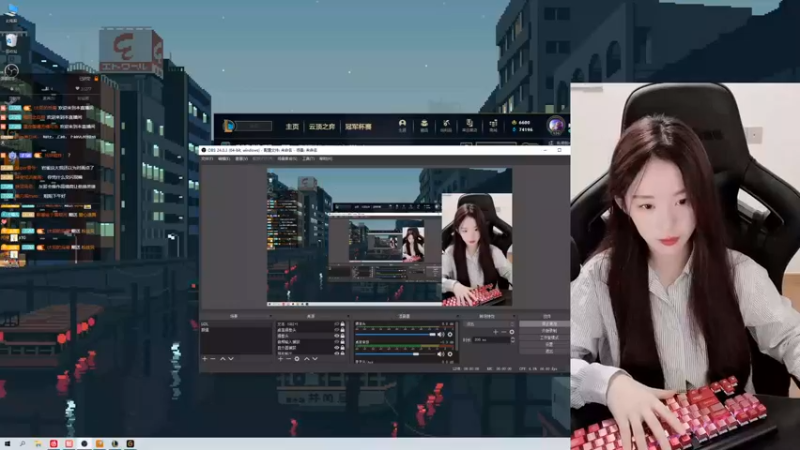Image resolution: width=800 pixels, height=450 pixels.
Task: Select LOL scene in Scenes list
Action: [x=236, y=323]
